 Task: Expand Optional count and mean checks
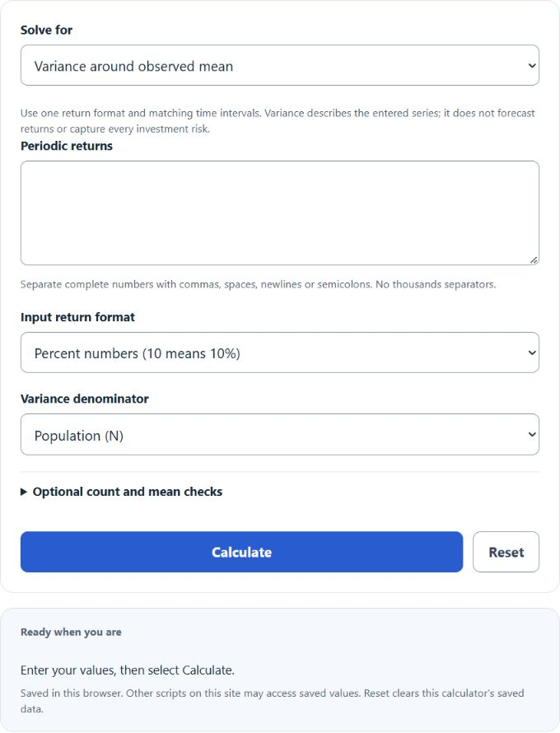(x=122, y=492)
